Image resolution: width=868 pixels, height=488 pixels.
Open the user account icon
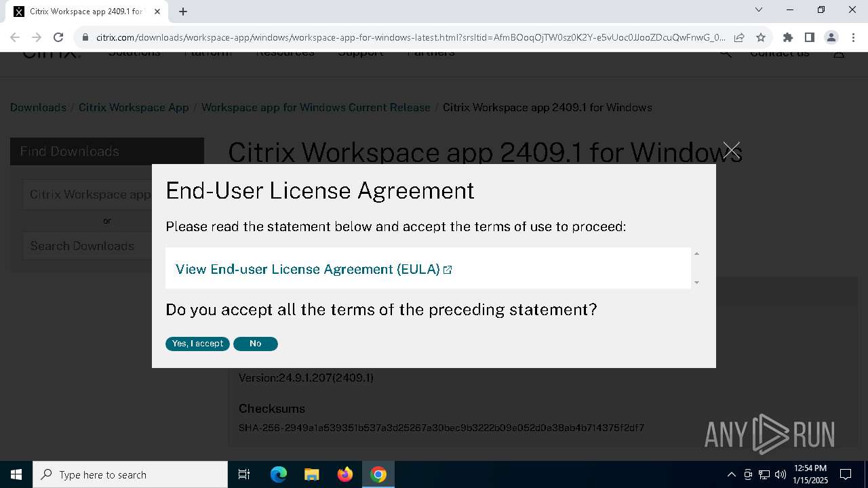[839, 53]
